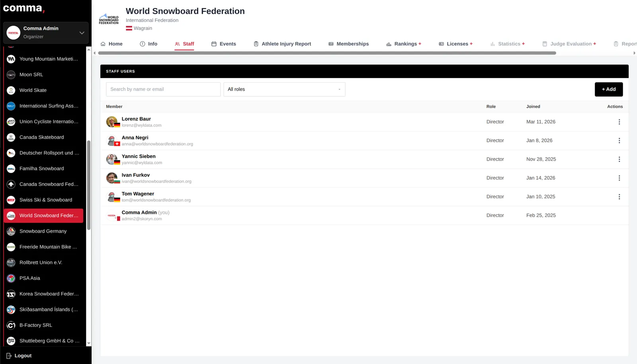Image resolution: width=637 pixels, height=364 pixels.
Task: Select the Staff tab
Action: pos(184,44)
